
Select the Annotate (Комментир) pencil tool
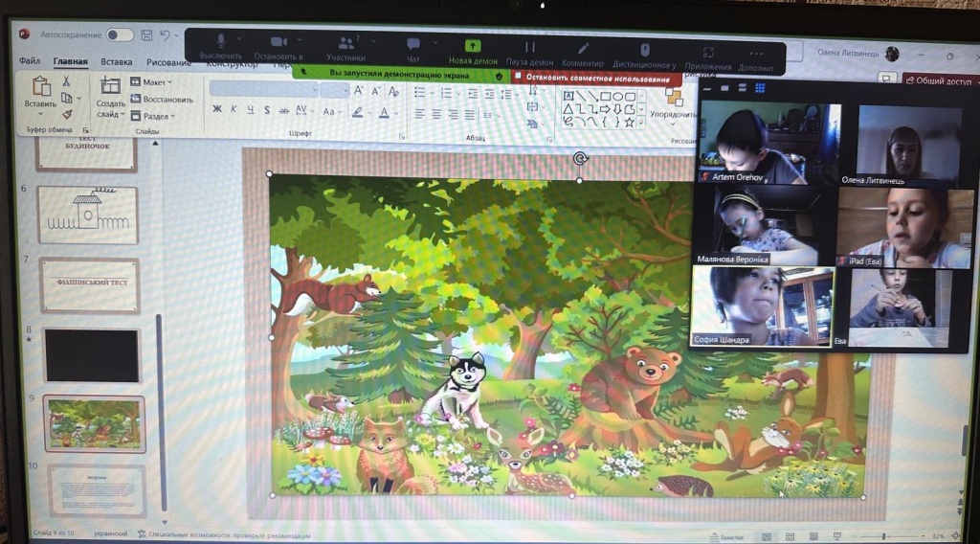pos(582,48)
